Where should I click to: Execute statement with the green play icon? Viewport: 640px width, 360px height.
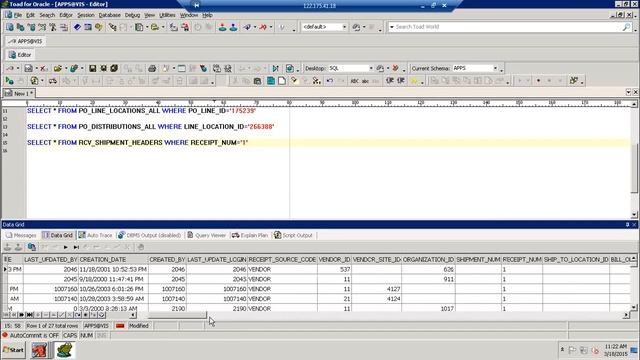click(x=9, y=81)
